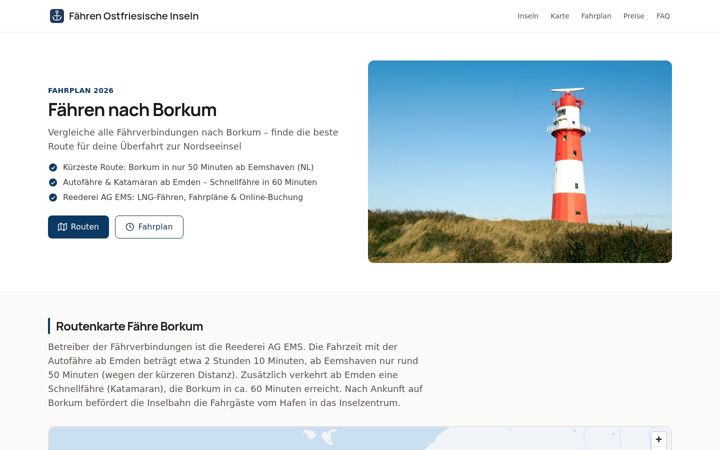Click checkmark icon beside Autofähre & Katamaran

pos(53,182)
